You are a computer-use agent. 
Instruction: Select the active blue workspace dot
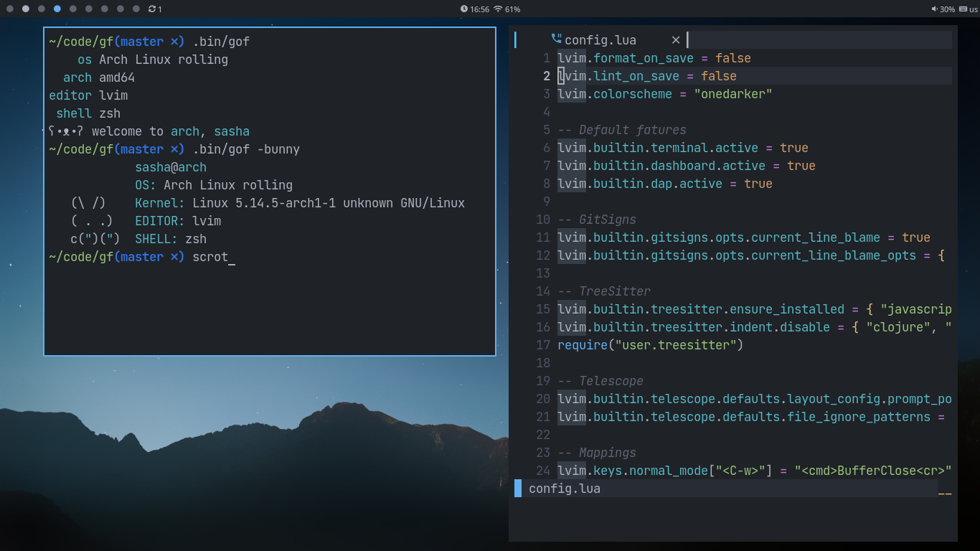pos(57,9)
